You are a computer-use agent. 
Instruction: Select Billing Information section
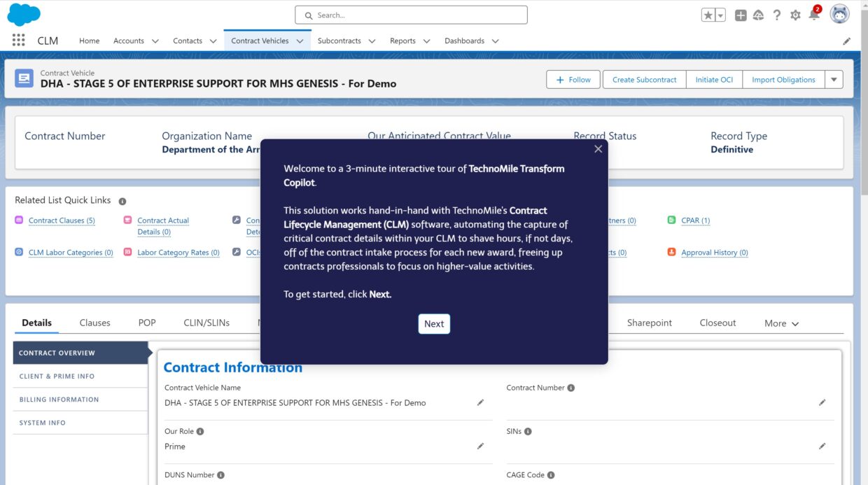80,400
